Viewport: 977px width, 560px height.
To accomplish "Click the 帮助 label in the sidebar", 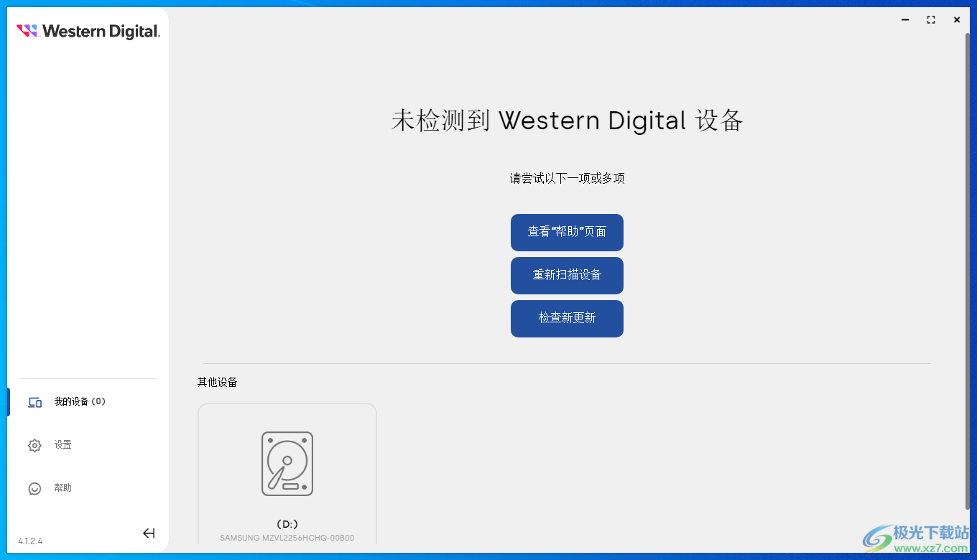I will pos(62,487).
